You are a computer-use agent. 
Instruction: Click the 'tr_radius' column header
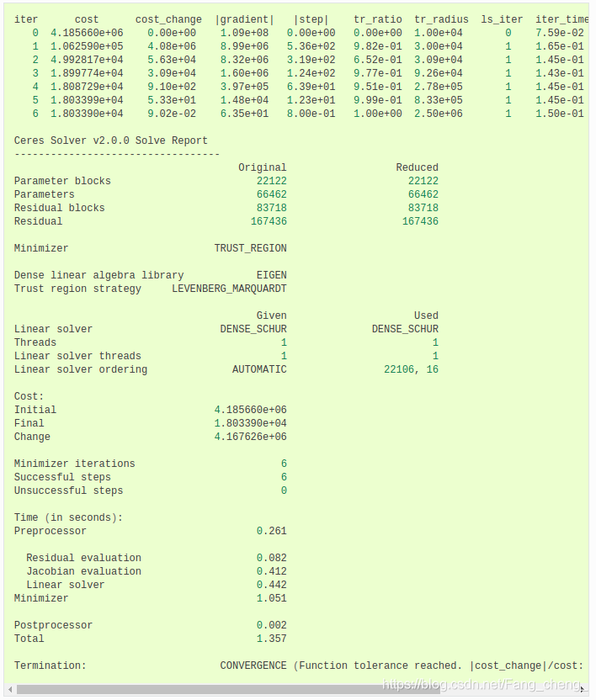[x=441, y=19]
